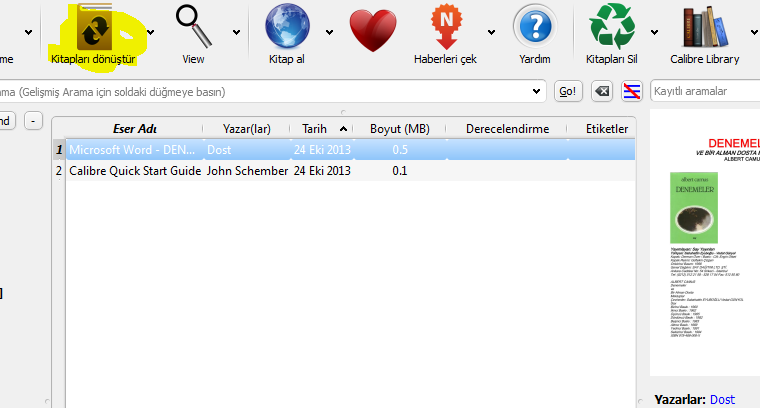Sort by the Derecelendirme column header
This screenshot has height=408, width=760.
coord(507,129)
